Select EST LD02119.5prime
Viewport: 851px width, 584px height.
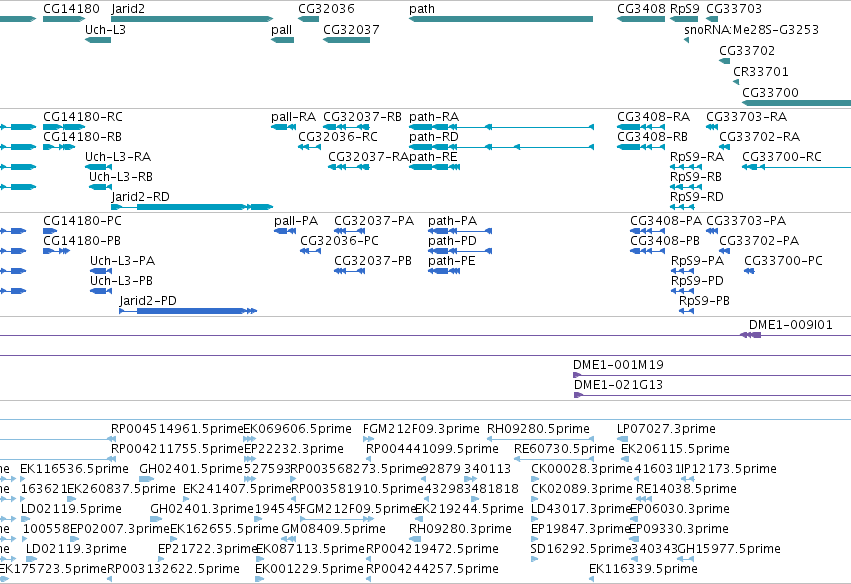tap(71, 509)
